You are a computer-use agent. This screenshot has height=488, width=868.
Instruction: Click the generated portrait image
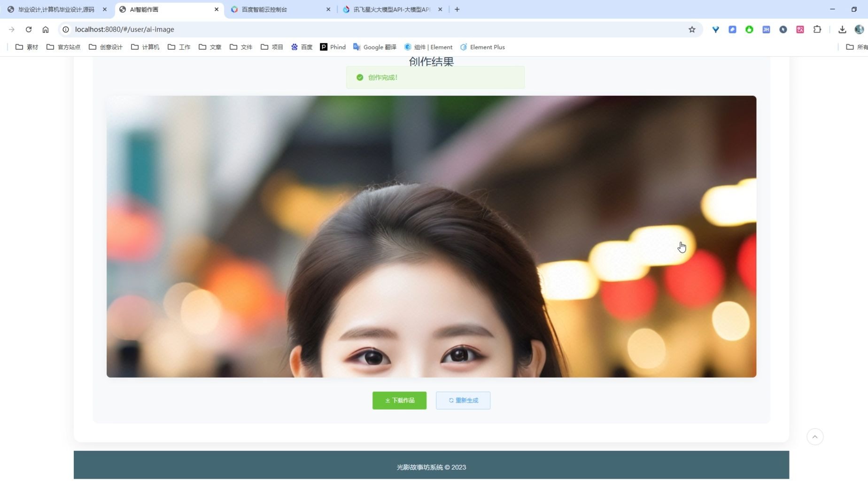(431, 237)
